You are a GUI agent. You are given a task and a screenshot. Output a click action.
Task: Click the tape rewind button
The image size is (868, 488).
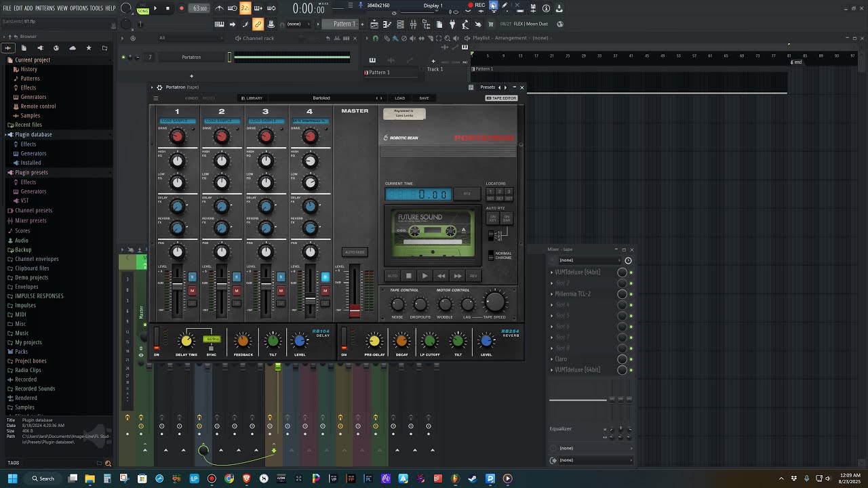click(441, 276)
